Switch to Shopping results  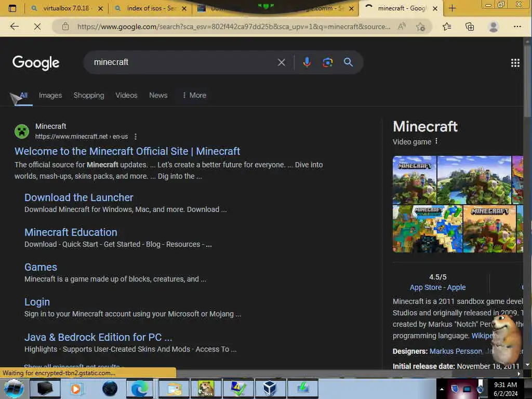89,96
